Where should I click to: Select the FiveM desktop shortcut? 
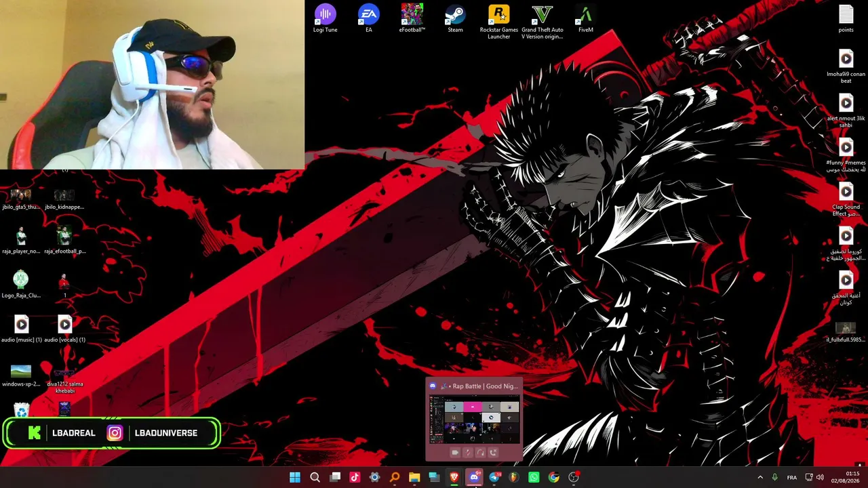pos(586,18)
